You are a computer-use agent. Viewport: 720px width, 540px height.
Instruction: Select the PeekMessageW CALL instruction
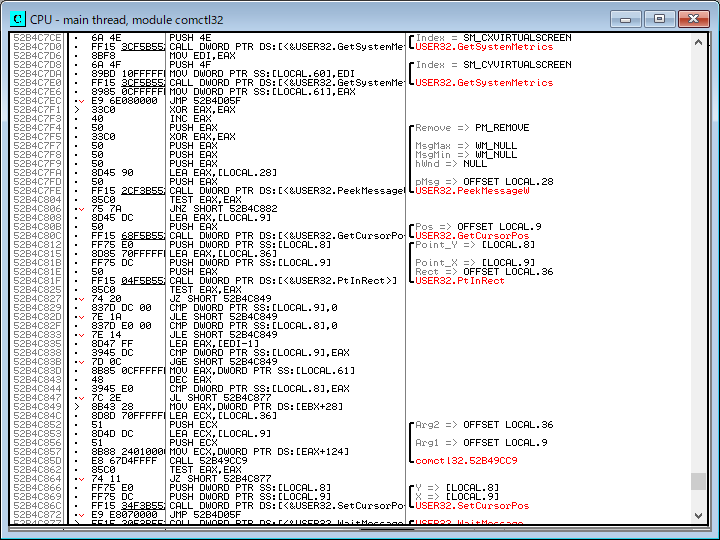(287, 191)
